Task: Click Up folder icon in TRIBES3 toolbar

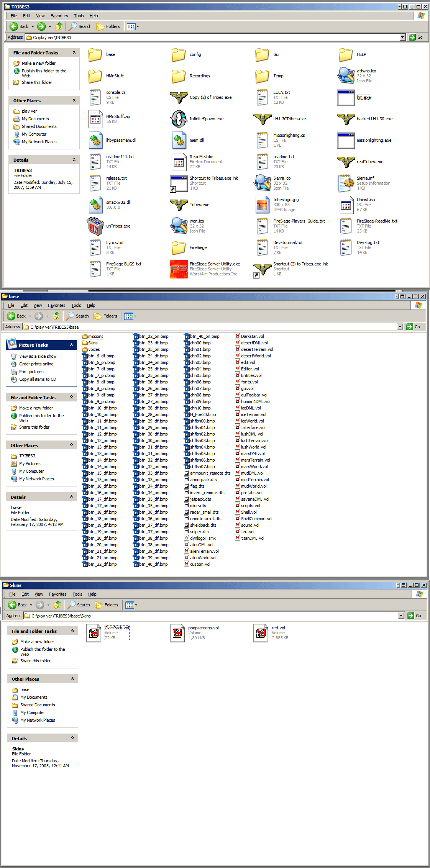Action: [x=59, y=26]
